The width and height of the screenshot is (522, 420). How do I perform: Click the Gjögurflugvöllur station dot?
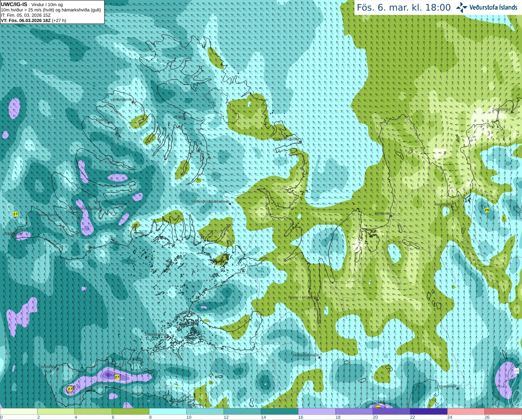[x=300, y=142]
